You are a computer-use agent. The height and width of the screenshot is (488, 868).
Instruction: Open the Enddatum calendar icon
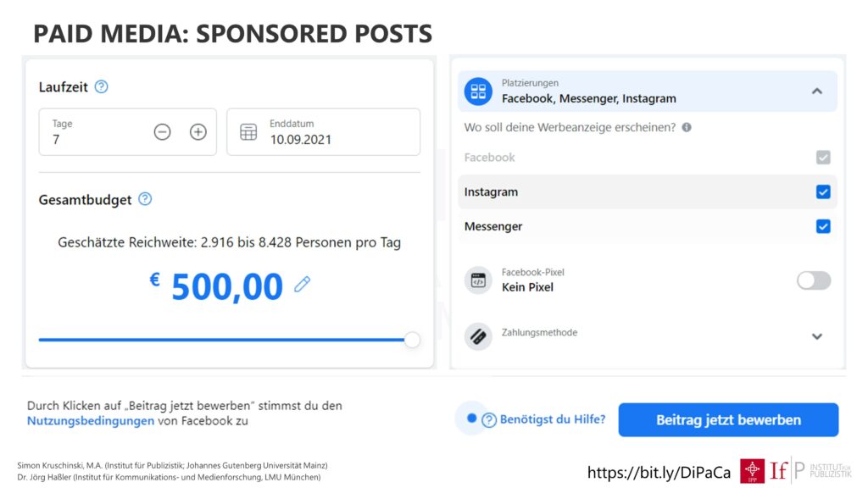pos(248,132)
